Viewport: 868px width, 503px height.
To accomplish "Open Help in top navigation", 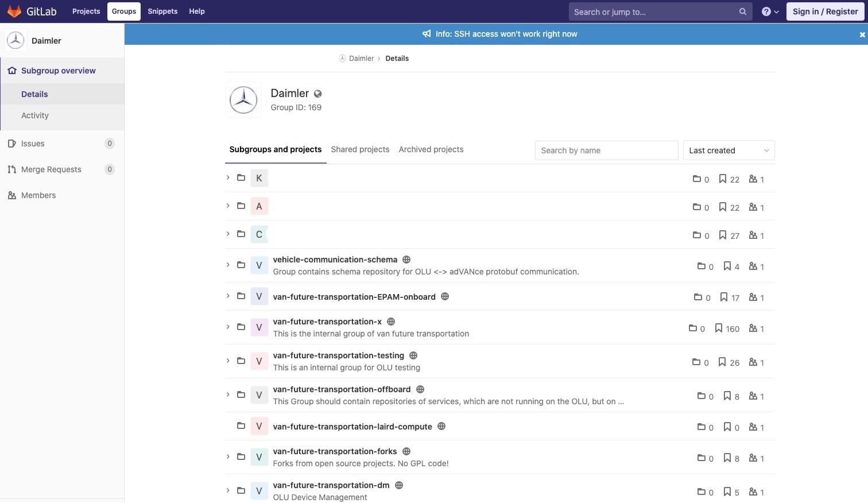I will [x=197, y=11].
